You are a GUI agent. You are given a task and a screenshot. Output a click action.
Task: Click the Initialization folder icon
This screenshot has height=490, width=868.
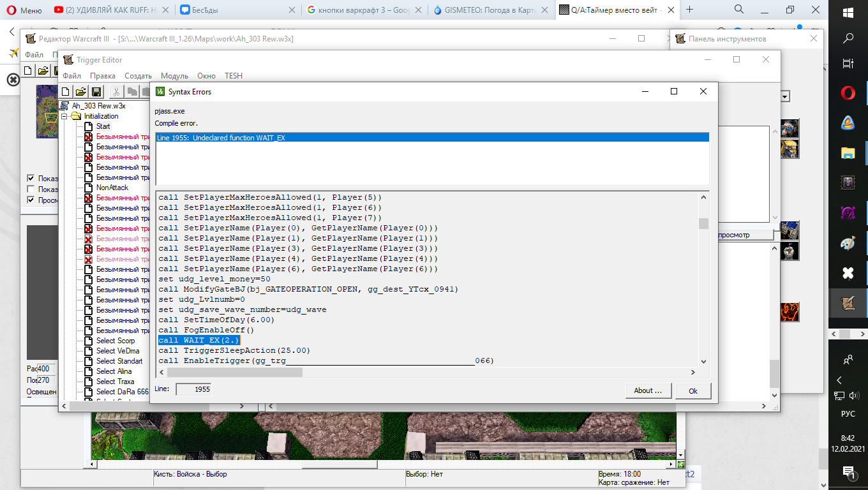[77, 116]
